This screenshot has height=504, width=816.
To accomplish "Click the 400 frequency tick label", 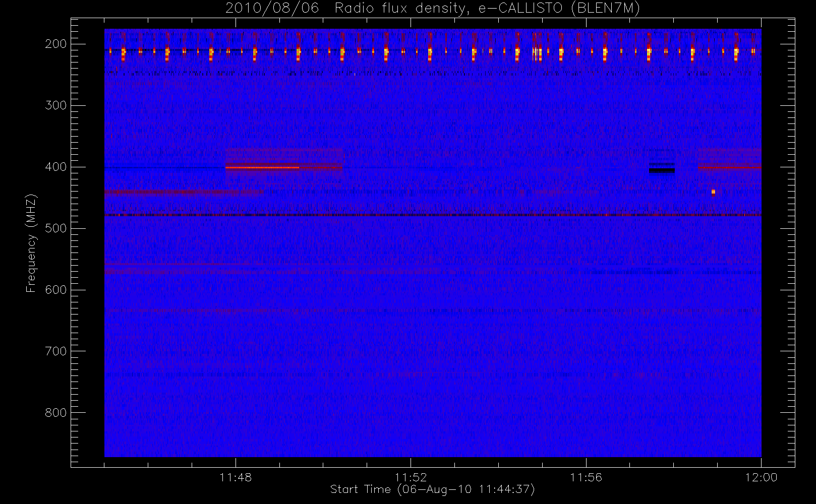I will point(56,167).
